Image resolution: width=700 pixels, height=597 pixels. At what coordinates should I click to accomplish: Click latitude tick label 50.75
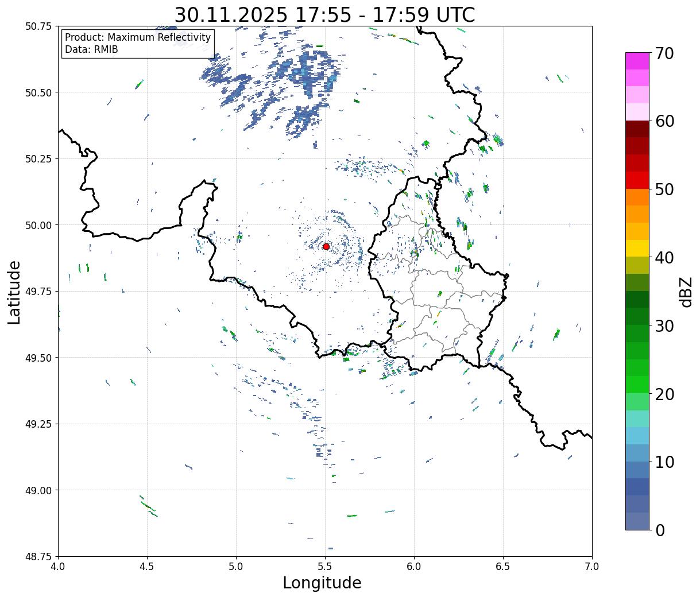pos(39,26)
